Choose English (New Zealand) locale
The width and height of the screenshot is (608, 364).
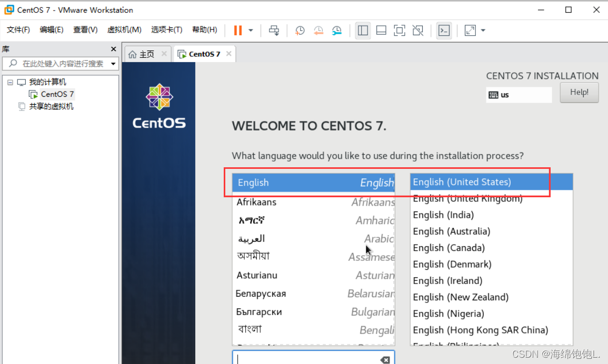pos(491,297)
